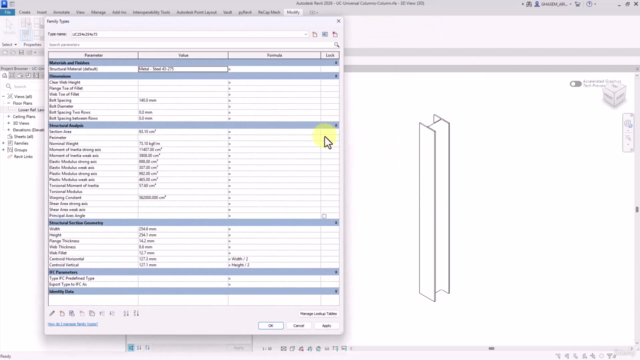The image size is (640, 360).
Task: Click Sort parameters descending icon
Action: [x=136, y=313]
